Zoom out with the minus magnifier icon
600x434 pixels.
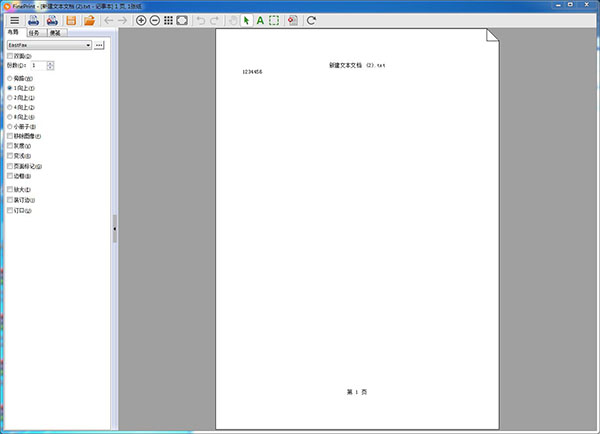point(155,20)
